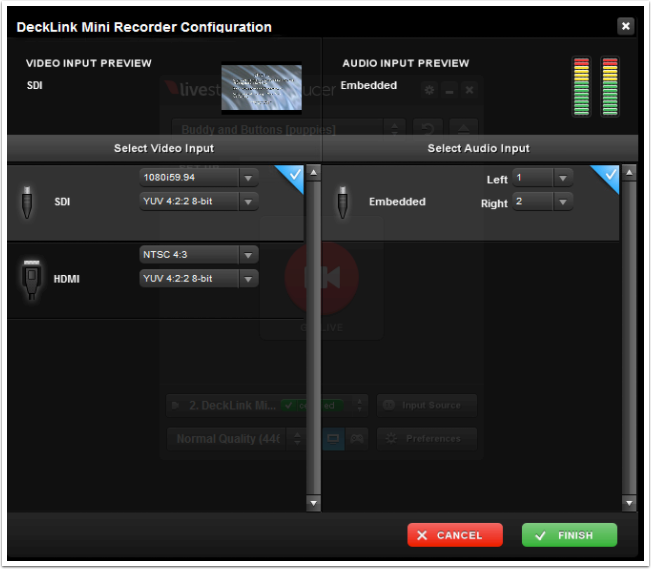Image resolution: width=651 pixels, height=569 pixels.
Task: Select the Embedded audio input label
Action: [x=397, y=202]
